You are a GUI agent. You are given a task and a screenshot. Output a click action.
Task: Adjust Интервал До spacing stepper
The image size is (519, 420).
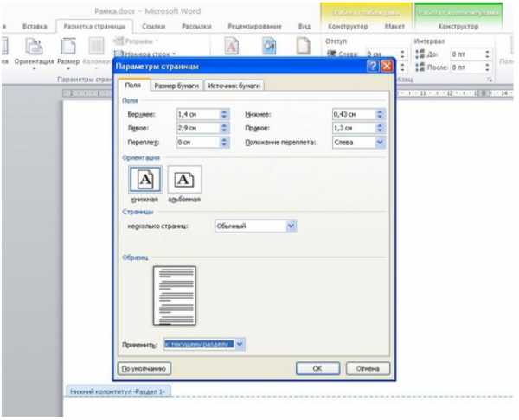(x=487, y=54)
